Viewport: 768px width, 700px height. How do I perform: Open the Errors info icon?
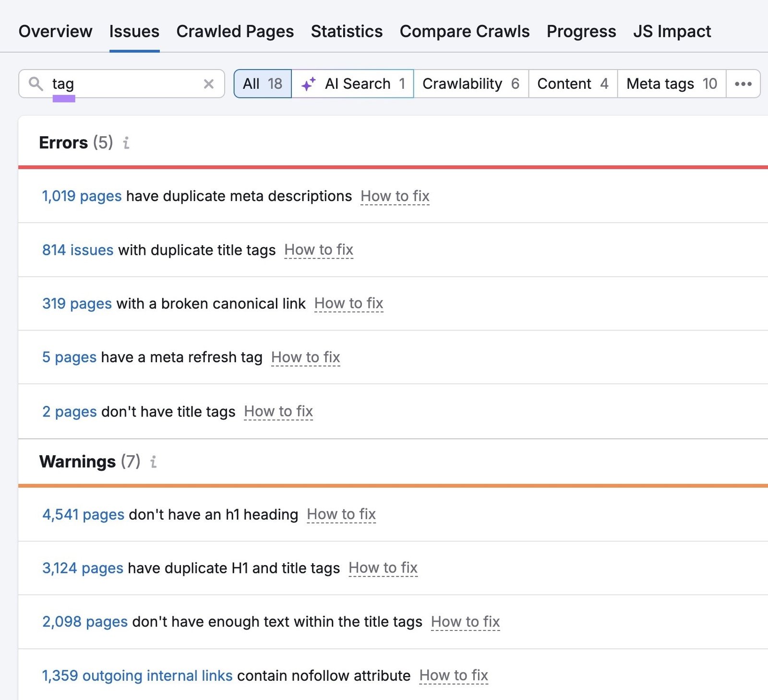click(x=126, y=143)
